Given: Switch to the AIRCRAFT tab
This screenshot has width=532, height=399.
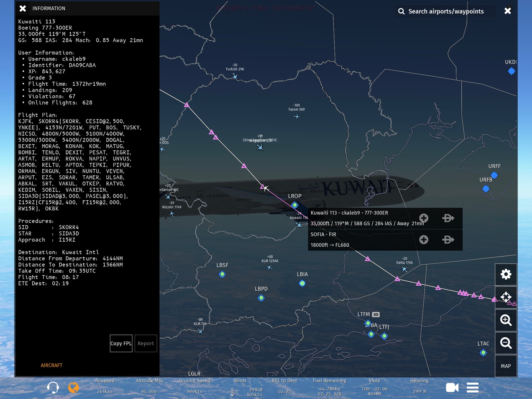Looking at the screenshot, I should pos(52,365).
